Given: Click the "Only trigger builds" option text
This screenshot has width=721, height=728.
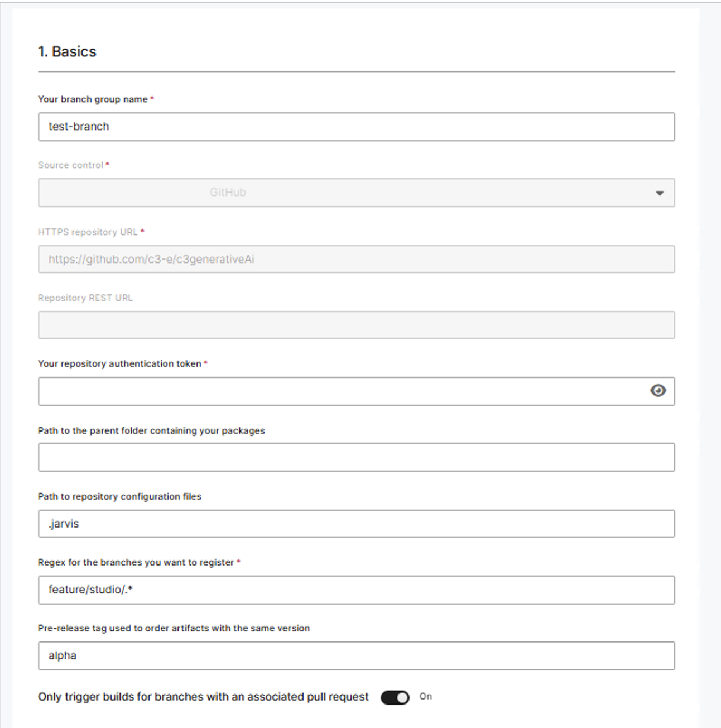Looking at the screenshot, I should click(x=203, y=697).
